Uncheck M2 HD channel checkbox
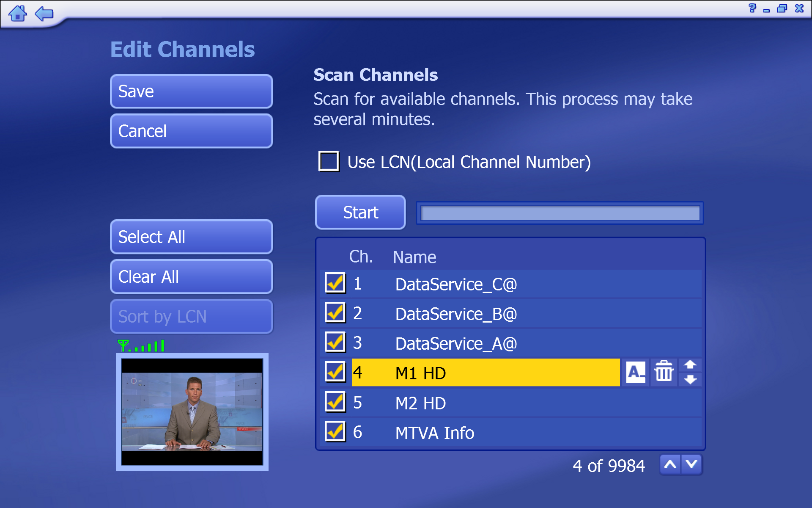Image resolution: width=812 pixels, height=508 pixels. [x=335, y=402]
